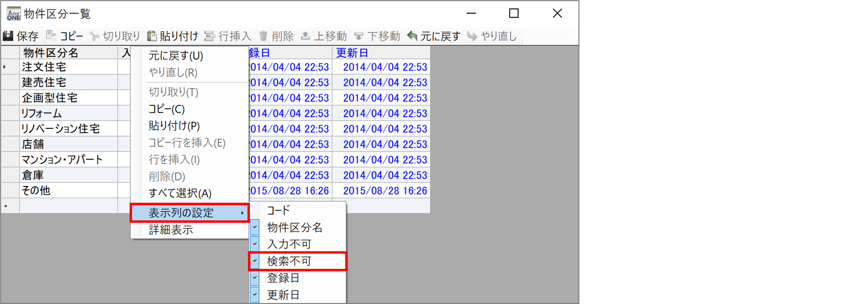Select 詳細表示 in the context menu
Screen dimensions: 868x304
click(x=171, y=230)
